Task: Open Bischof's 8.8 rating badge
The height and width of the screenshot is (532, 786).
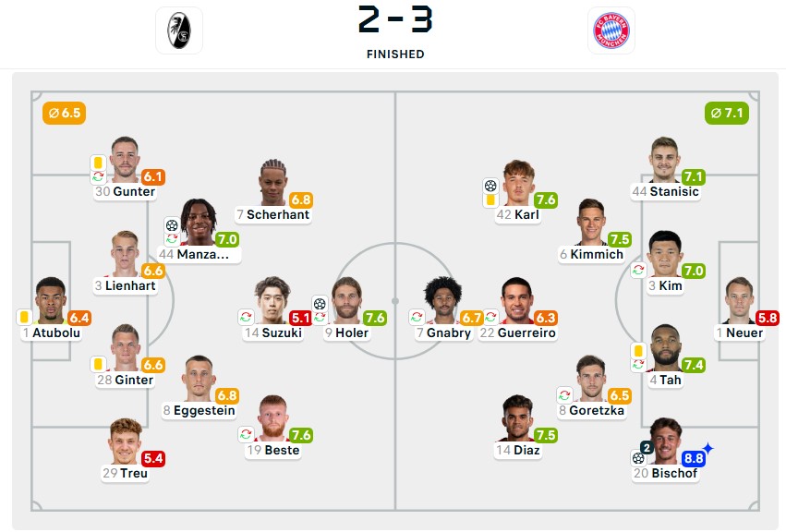Action: point(695,459)
